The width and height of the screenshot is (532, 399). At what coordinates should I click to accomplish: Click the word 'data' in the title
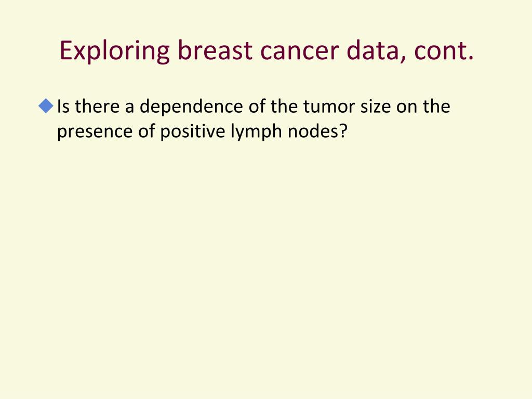coord(376,51)
